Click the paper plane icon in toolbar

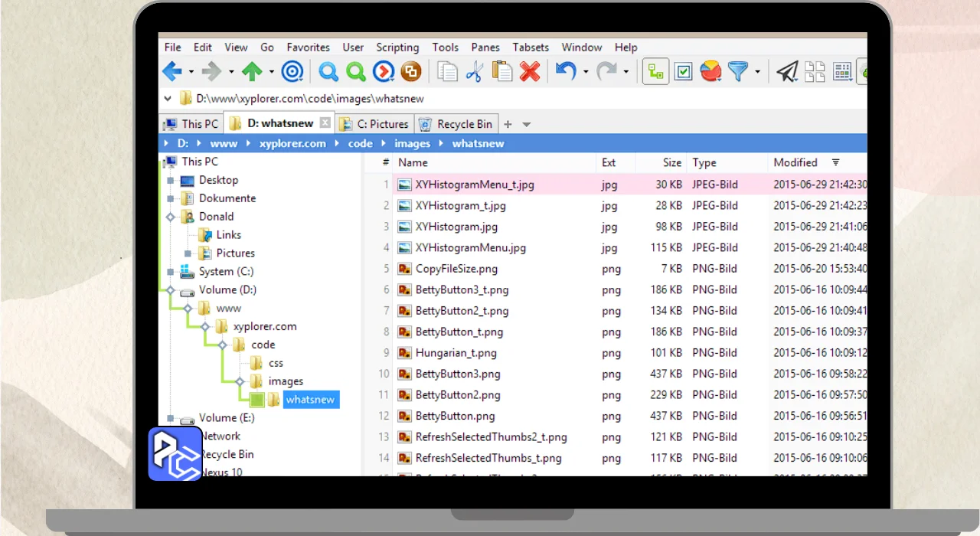[x=787, y=72]
